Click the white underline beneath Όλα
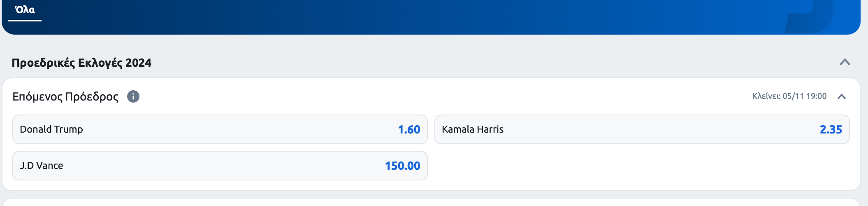 click(x=25, y=20)
